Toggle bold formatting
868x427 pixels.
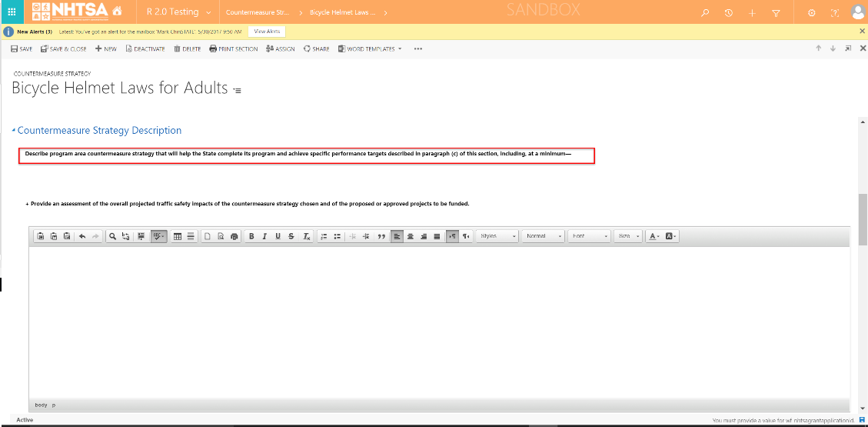251,236
